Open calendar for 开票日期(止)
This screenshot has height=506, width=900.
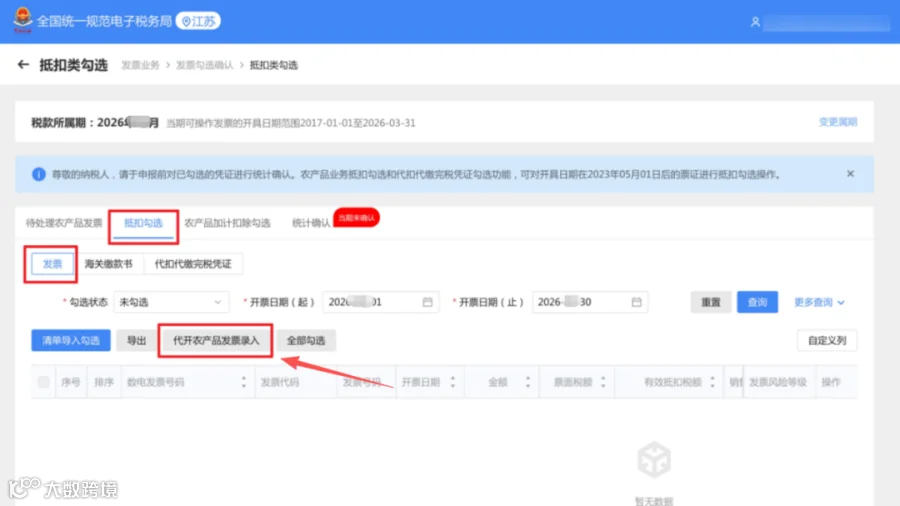tap(637, 302)
